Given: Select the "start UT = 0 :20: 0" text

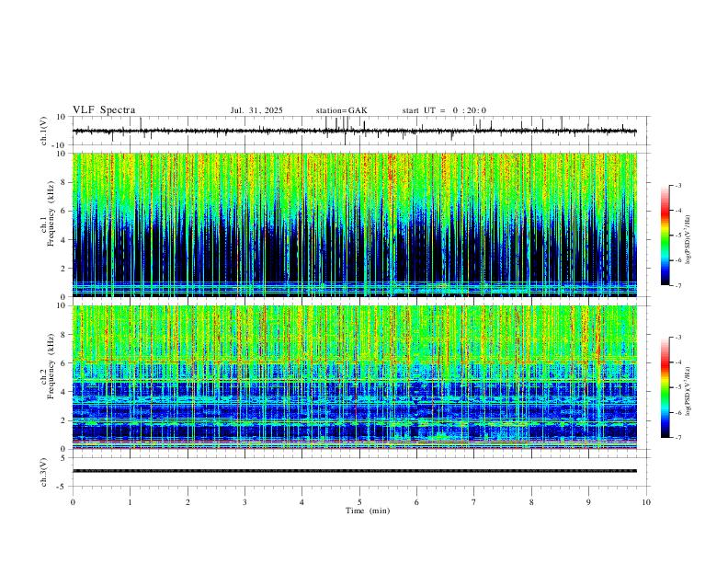Looking at the screenshot, I should pyautogui.click(x=444, y=110).
